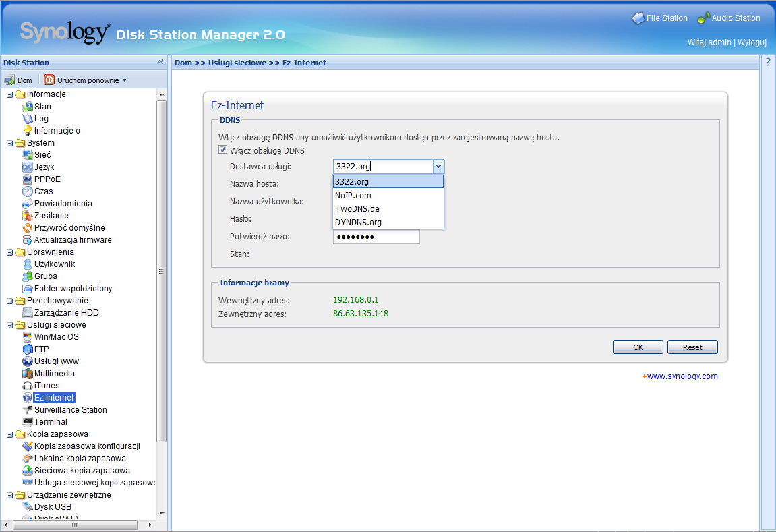Open Usługa sieciowej kopii zapasowej

click(x=95, y=483)
